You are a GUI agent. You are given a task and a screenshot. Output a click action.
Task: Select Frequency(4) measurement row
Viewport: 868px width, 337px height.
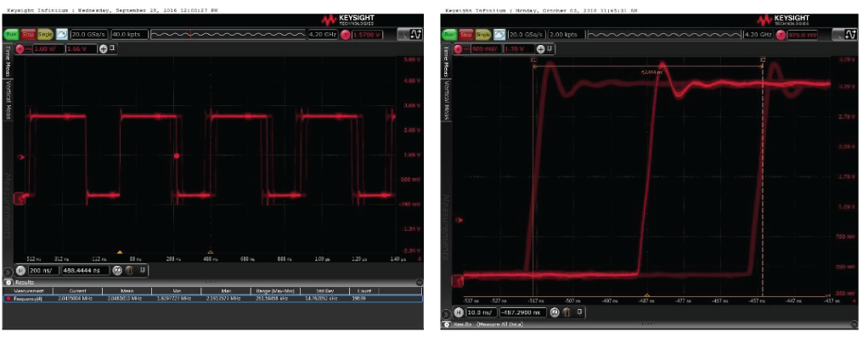[212, 299]
